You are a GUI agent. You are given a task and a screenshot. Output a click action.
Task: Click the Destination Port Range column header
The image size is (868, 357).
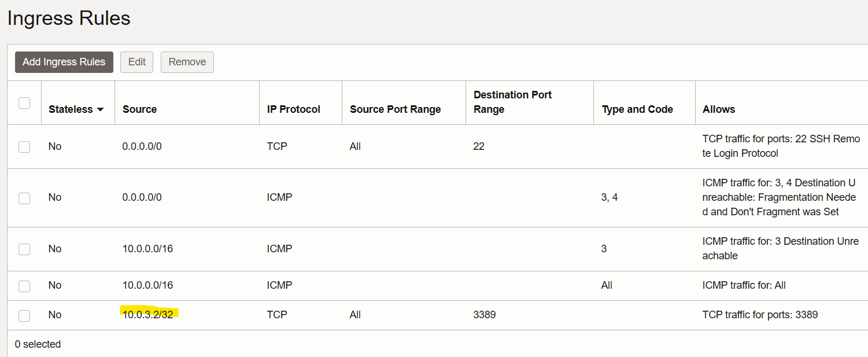point(512,102)
